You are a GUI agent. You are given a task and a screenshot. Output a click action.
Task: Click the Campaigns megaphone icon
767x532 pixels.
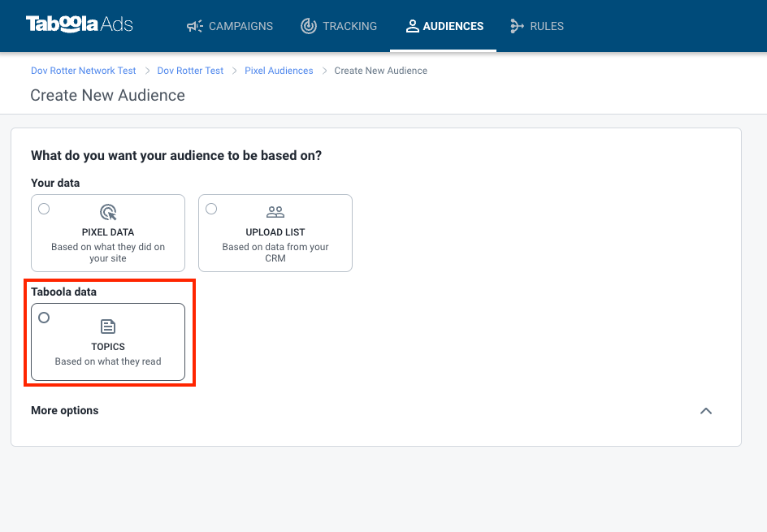click(x=195, y=26)
